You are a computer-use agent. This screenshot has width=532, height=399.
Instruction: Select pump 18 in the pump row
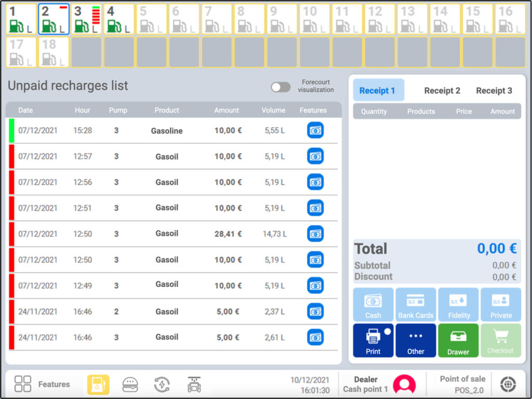pos(53,52)
